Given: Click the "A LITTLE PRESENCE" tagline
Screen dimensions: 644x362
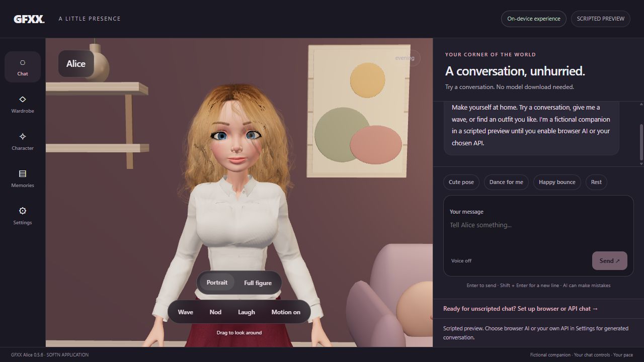Looking at the screenshot, I should pos(90,19).
